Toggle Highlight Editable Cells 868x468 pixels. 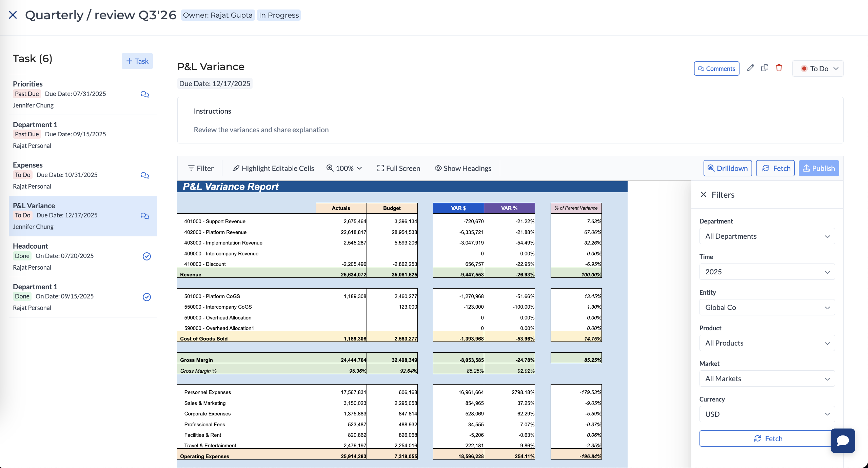point(273,168)
